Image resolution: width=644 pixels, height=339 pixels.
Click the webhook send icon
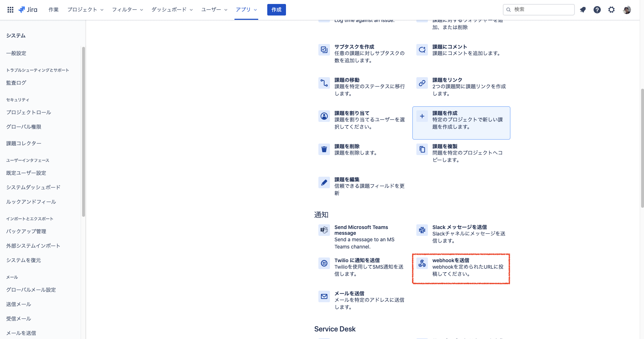pos(422,263)
